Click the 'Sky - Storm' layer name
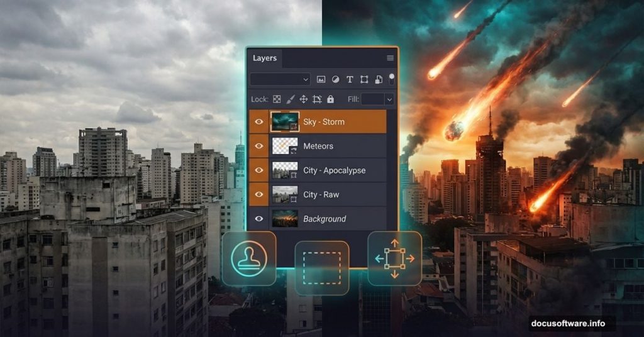The width and height of the screenshot is (644, 337). coord(324,122)
